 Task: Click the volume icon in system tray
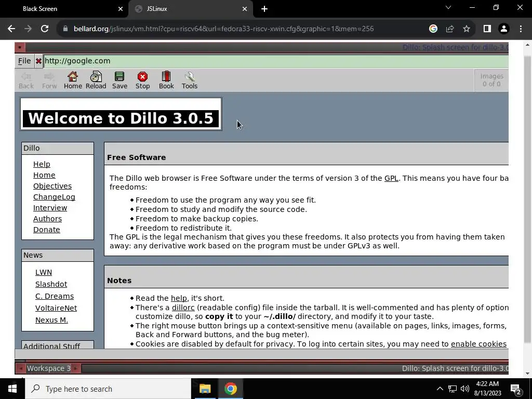[465, 389]
